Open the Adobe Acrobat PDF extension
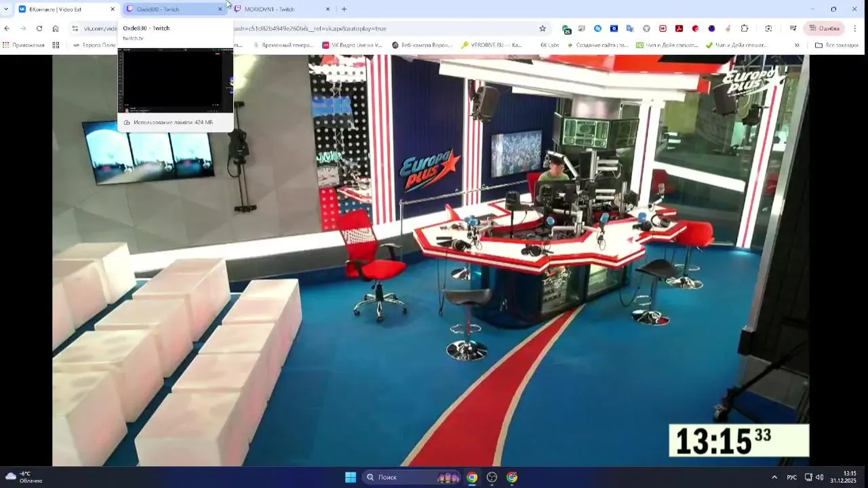 click(679, 28)
